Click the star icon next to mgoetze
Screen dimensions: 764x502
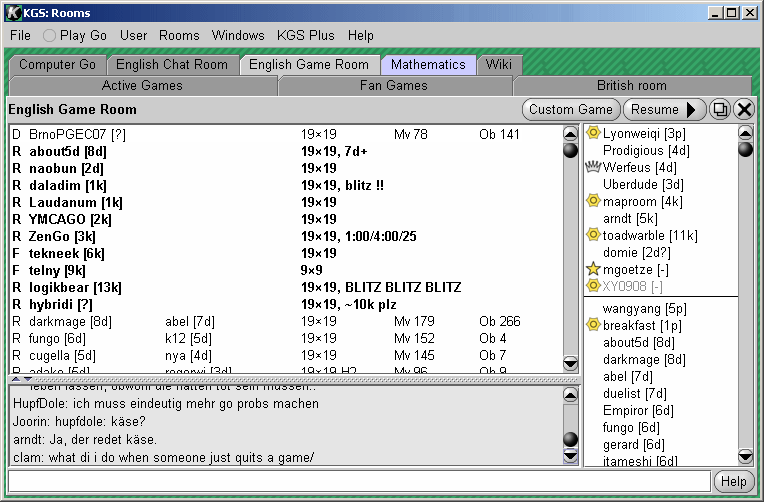tap(592, 269)
